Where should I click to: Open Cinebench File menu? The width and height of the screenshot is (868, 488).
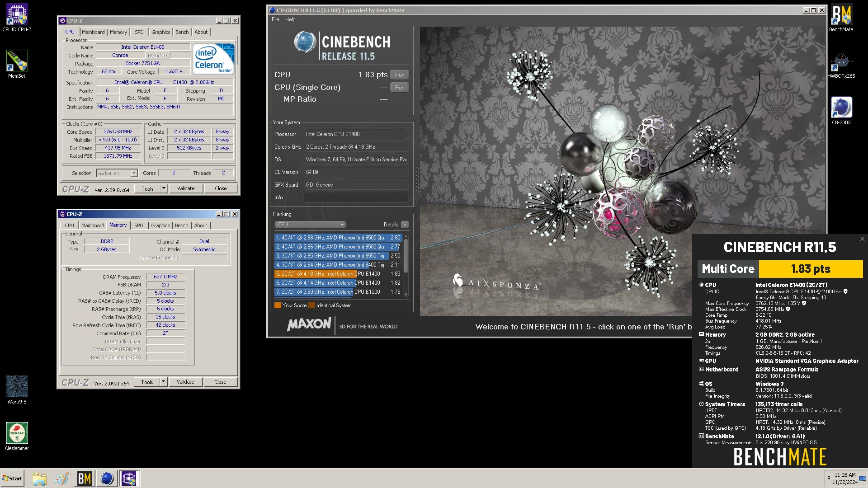tap(275, 19)
